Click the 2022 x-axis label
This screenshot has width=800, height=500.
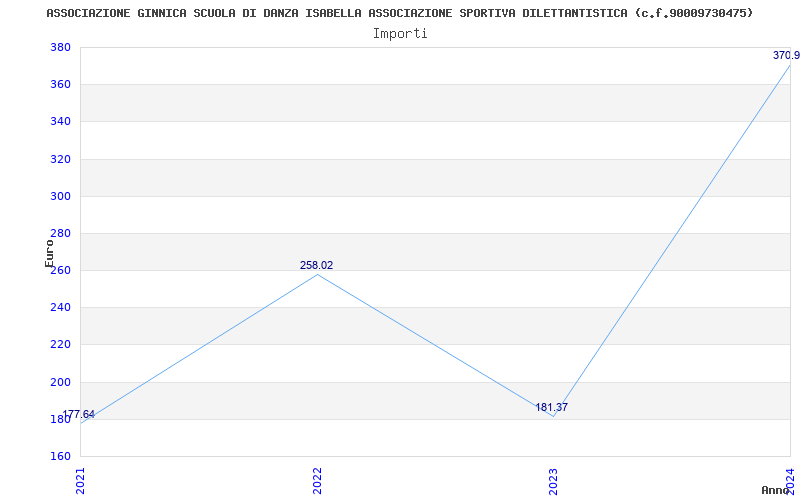click(317, 481)
